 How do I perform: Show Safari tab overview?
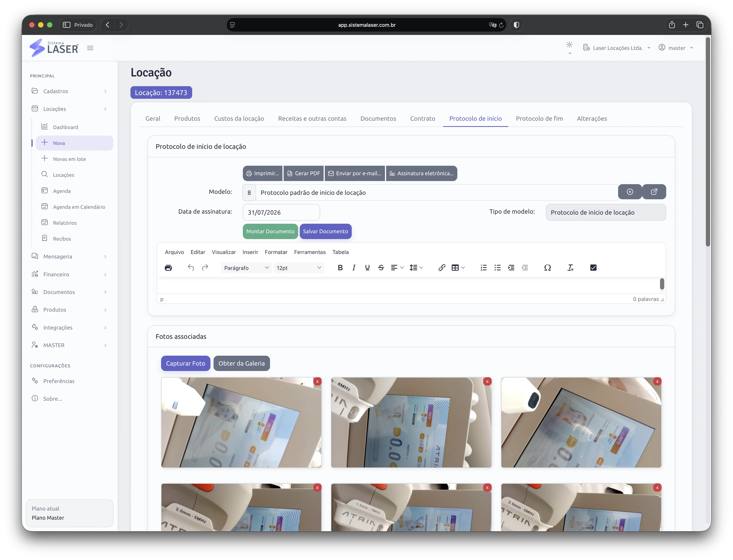(x=700, y=25)
